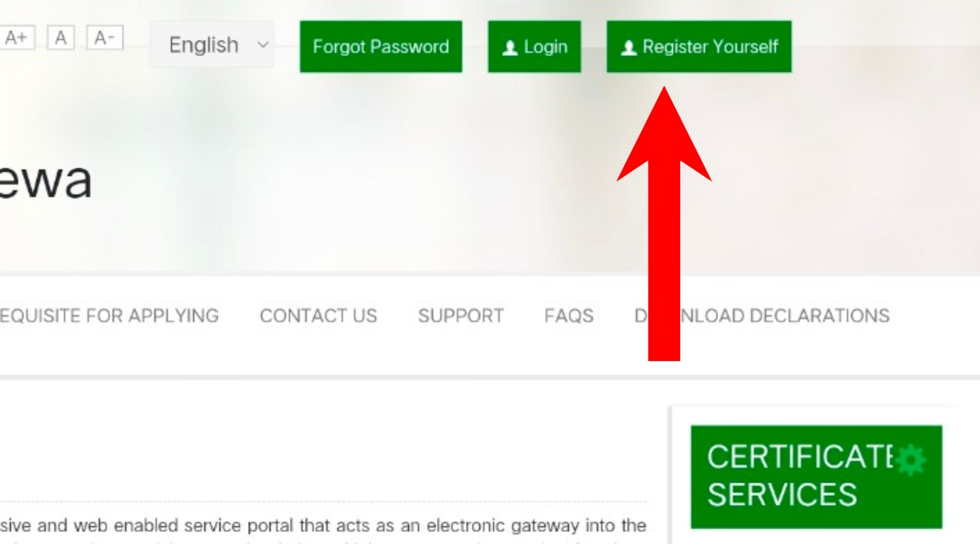Click the font size increase A+ button

click(x=18, y=36)
